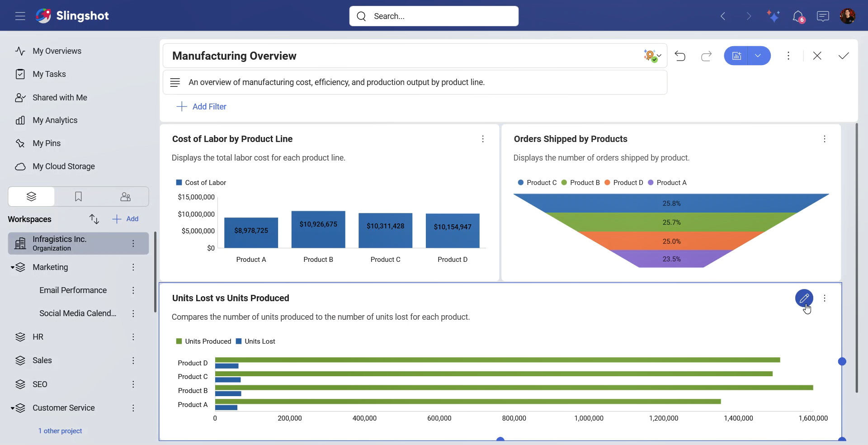Open notifications bell
868x445 pixels.
(798, 16)
